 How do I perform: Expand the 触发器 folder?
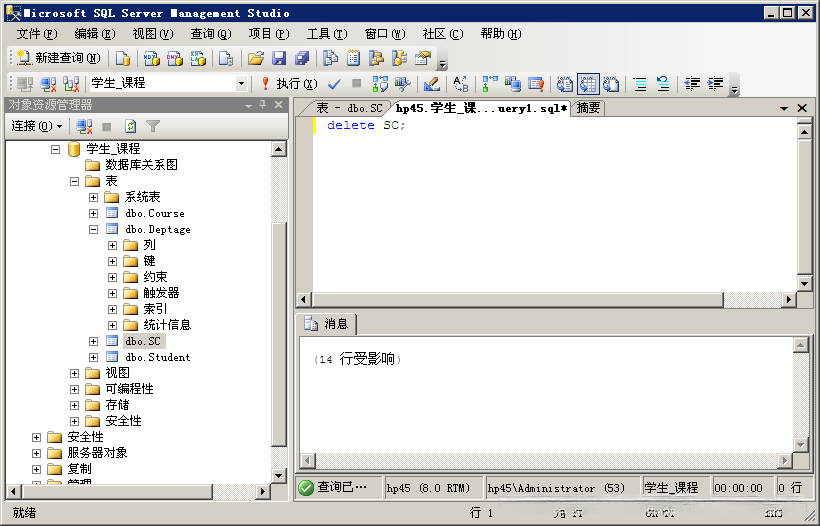pos(112,293)
